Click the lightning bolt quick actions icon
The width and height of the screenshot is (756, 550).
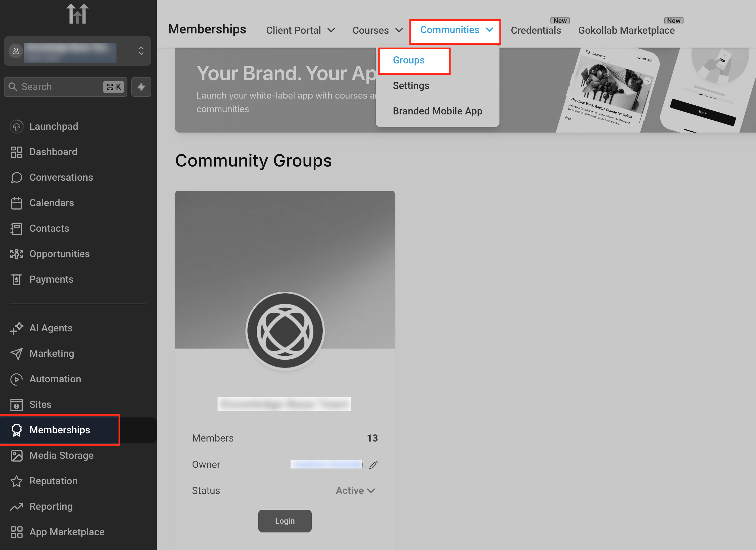(x=141, y=87)
